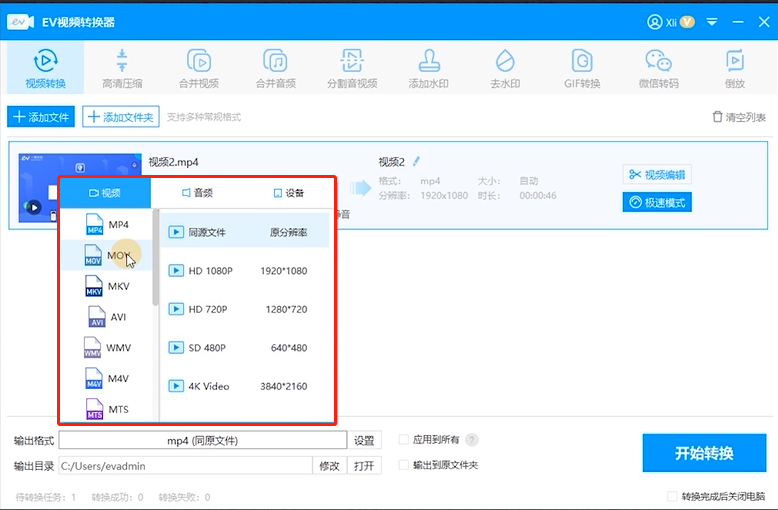
Task: Open the 分割音视频 split tool
Action: (x=351, y=68)
